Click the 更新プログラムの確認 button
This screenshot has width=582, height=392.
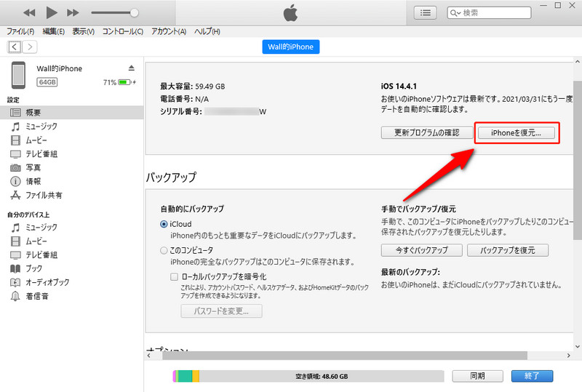(x=427, y=132)
